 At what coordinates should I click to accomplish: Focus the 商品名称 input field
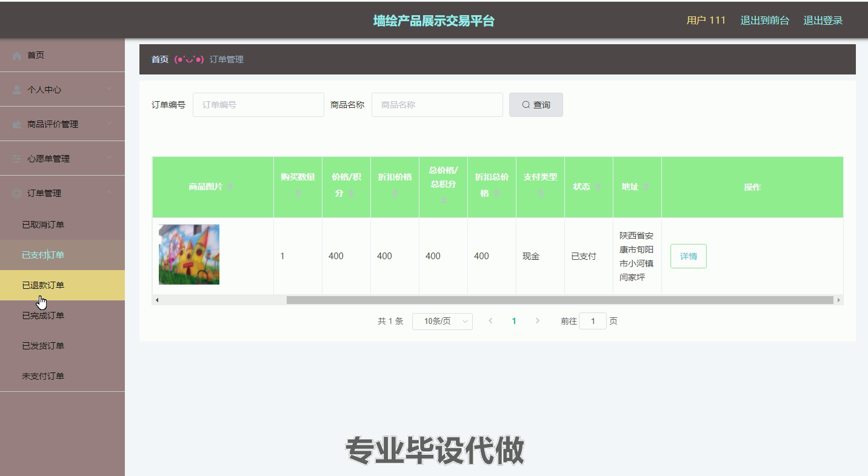(437, 105)
